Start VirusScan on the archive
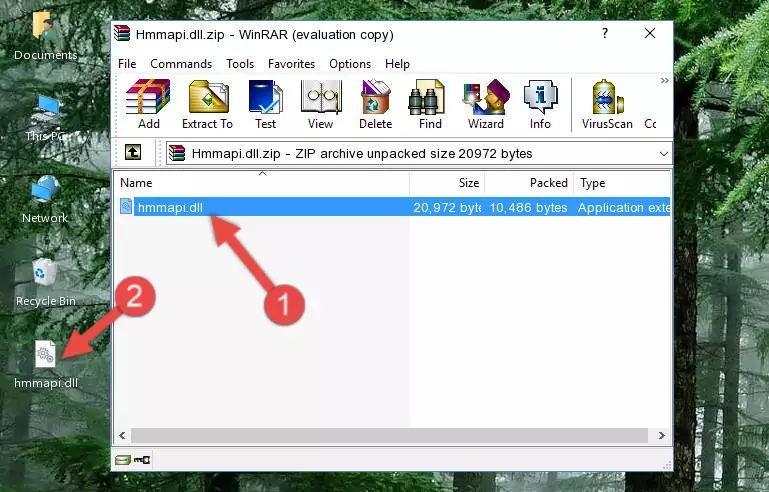Screen dimensions: 769x492 pyautogui.click(x=607, y=104)
